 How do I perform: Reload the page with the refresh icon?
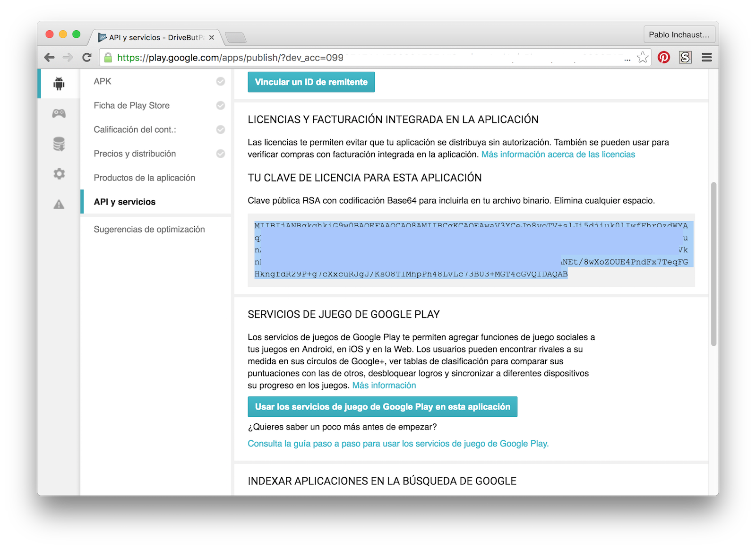coord(87,58)
